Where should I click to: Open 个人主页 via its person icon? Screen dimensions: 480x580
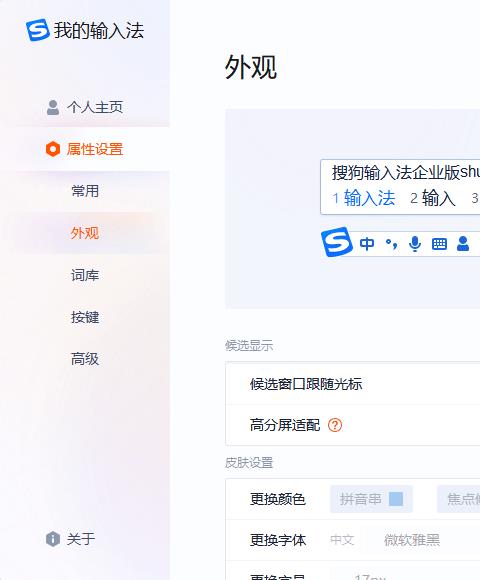pyautogui.click(x=53, y=108)
